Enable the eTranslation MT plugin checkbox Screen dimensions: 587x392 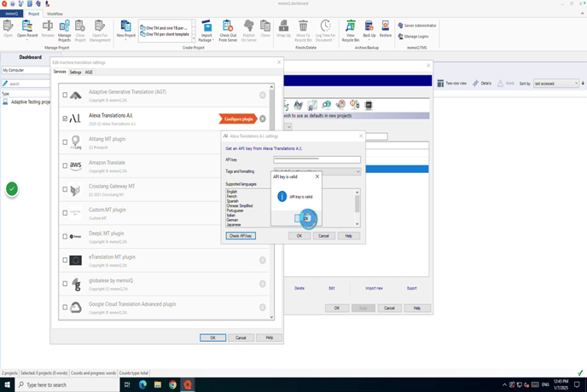click(x=65, y=260)
